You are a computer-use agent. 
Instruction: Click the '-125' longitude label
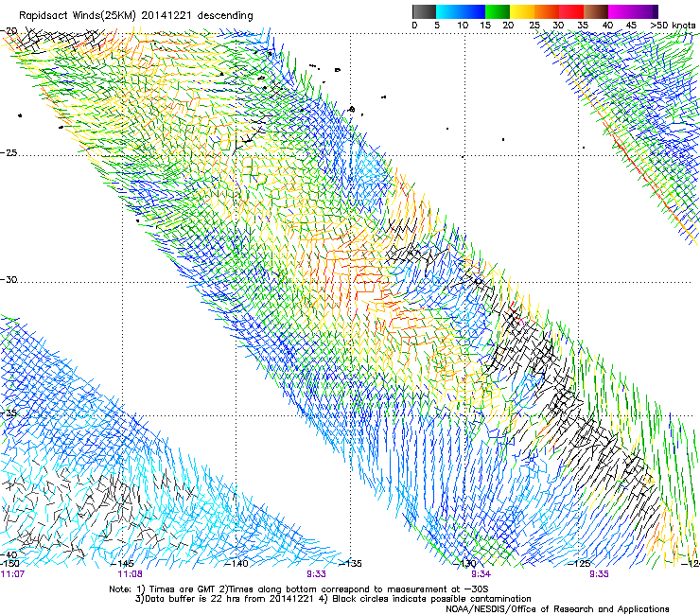point(579,563)
